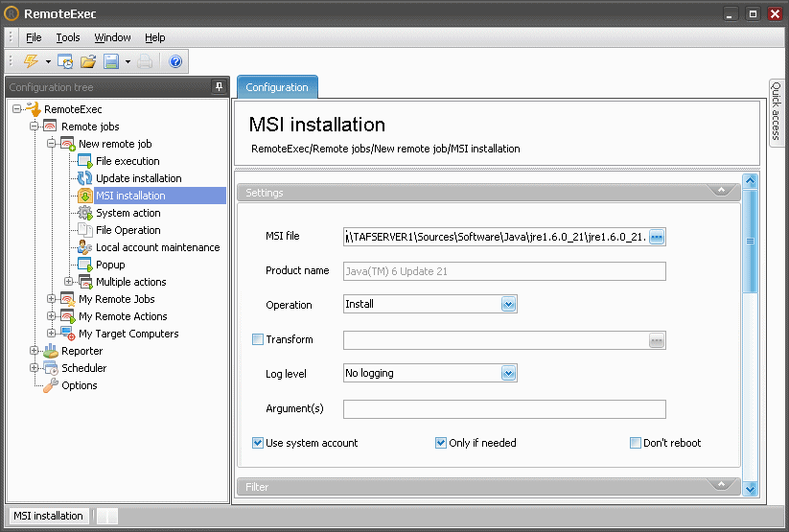Click the Reporter chart icon

pyautogui.click(x=50, y=351)
